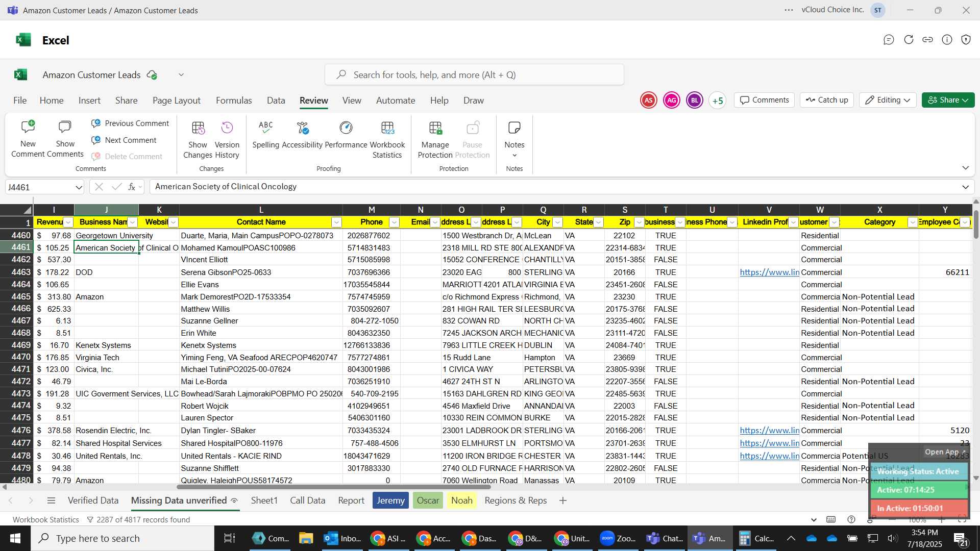Screen dimensions: 980x551
Task: Open Workbook Statistics from ribbon
Action: coord(387,139)
